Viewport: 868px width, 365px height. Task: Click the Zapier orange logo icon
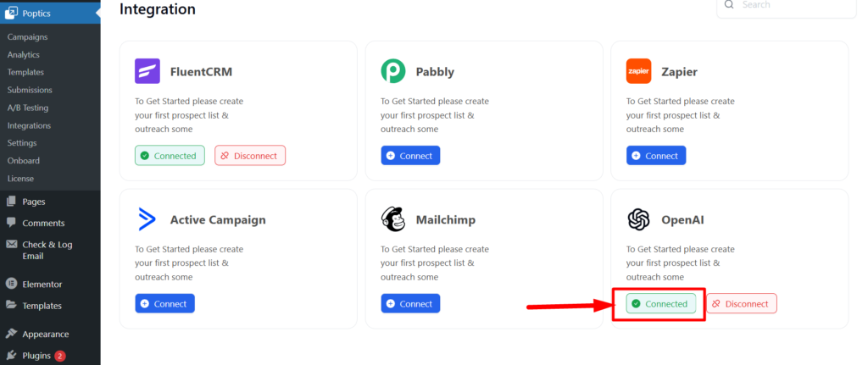[x=639, y=71]
